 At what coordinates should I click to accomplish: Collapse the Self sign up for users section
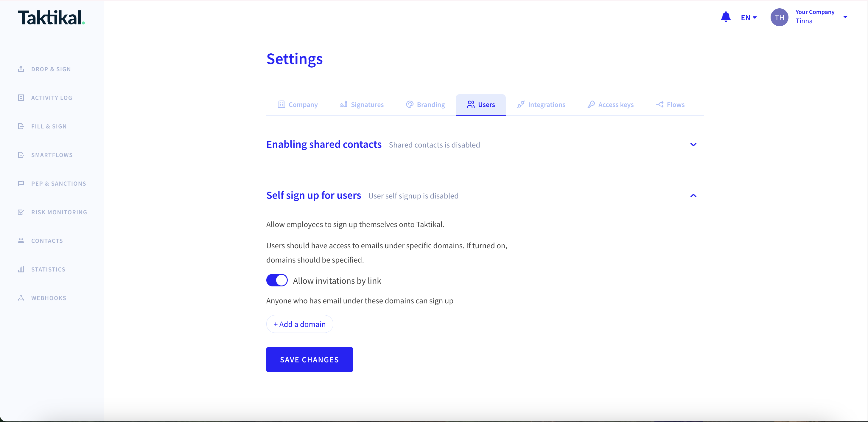pos(693,196)
